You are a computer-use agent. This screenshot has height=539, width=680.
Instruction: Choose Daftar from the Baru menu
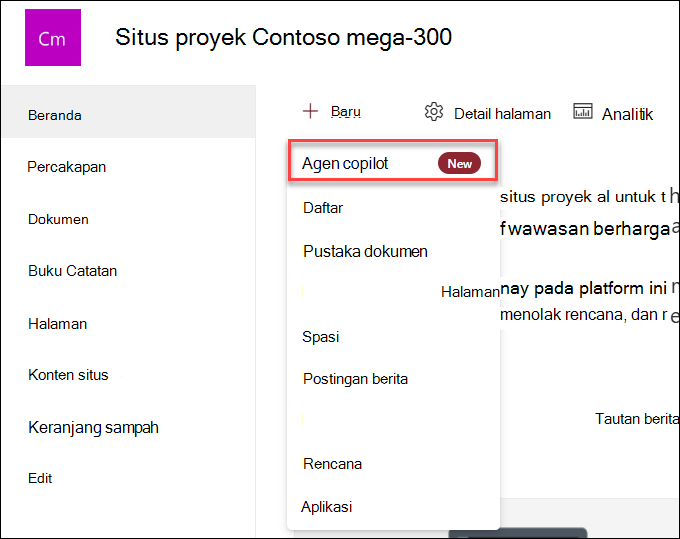[323, 208]
